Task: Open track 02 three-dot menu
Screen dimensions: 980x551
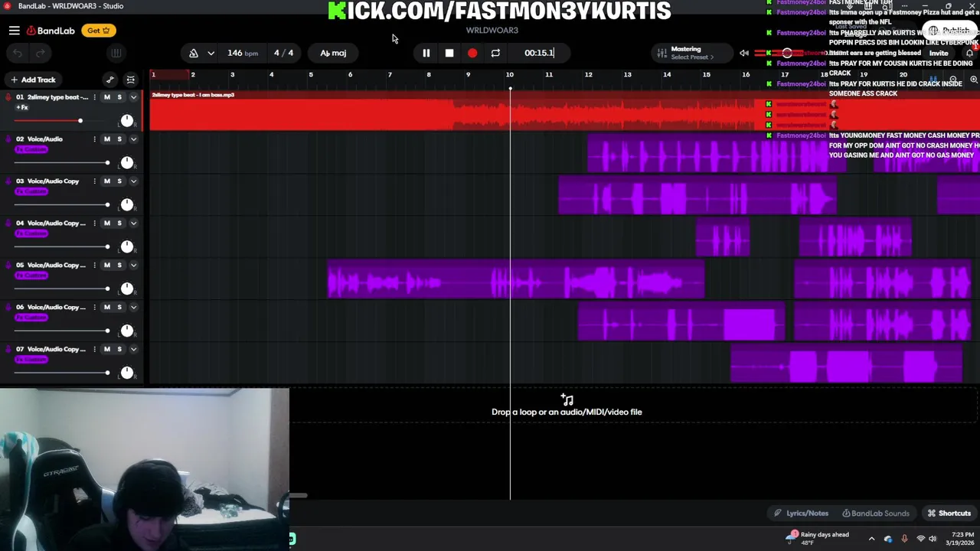Action: (94, 139)
